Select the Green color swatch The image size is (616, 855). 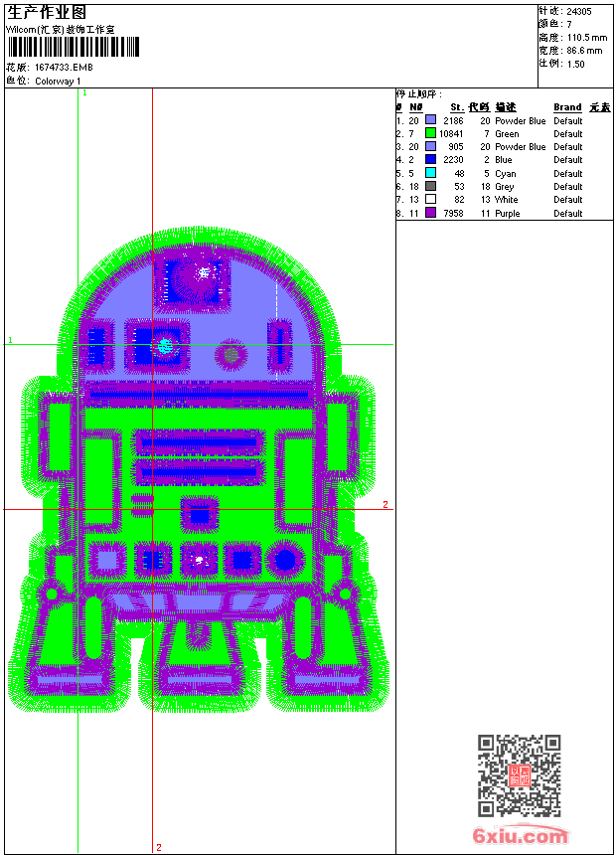[x=430, y=133]
